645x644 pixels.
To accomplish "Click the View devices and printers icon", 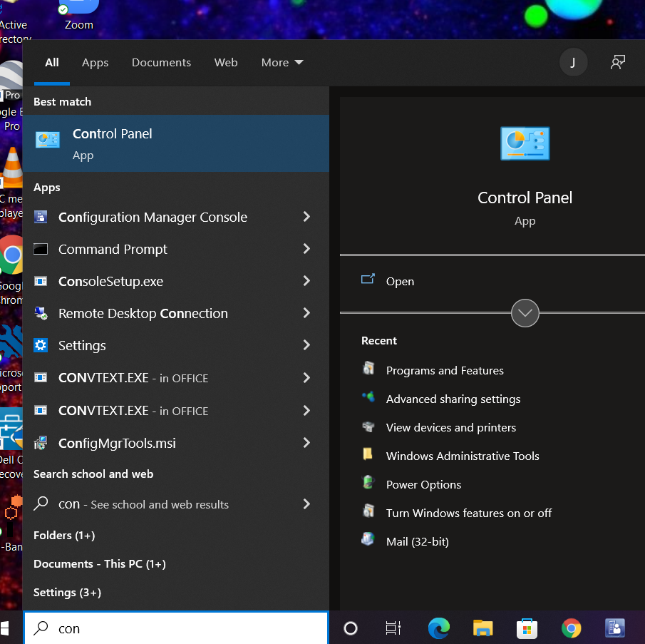I will point(368,426).
